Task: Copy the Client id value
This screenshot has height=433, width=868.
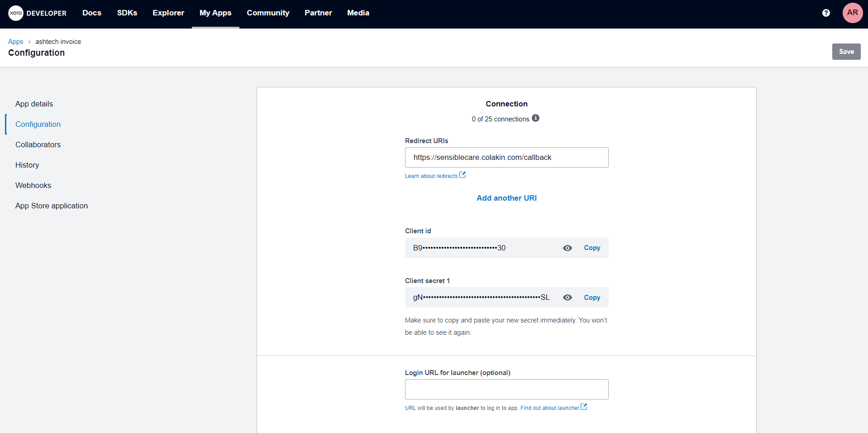Action: 591,248
